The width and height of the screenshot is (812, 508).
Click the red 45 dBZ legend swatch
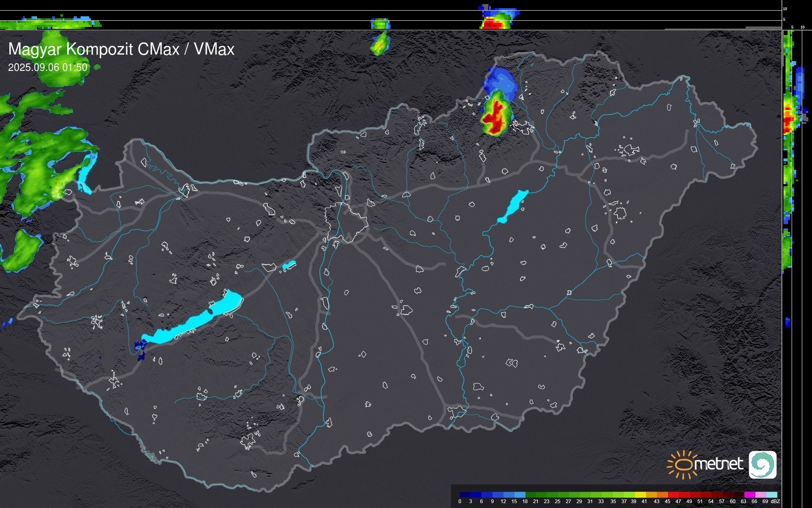tap(672, 495)
